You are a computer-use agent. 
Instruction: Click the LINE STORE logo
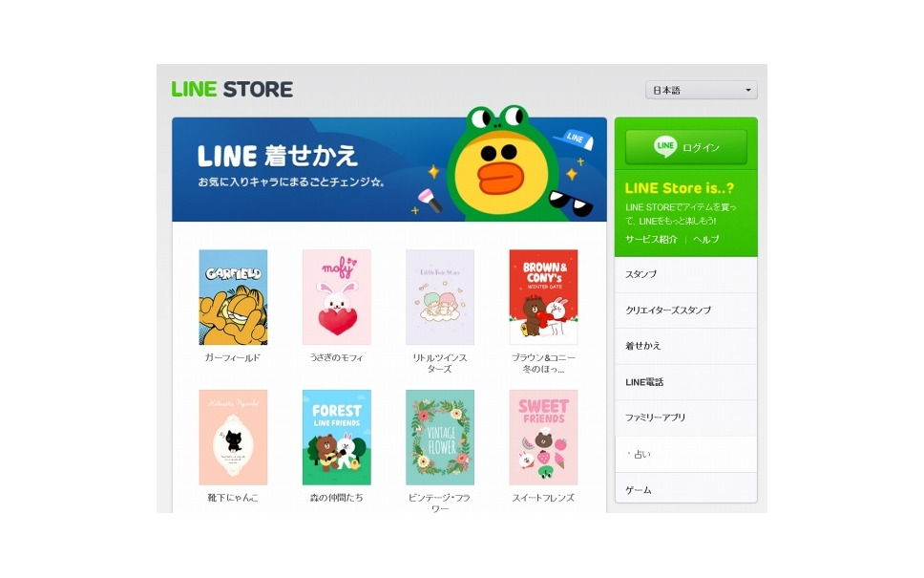pyautogui.click(x=232, y=89)
